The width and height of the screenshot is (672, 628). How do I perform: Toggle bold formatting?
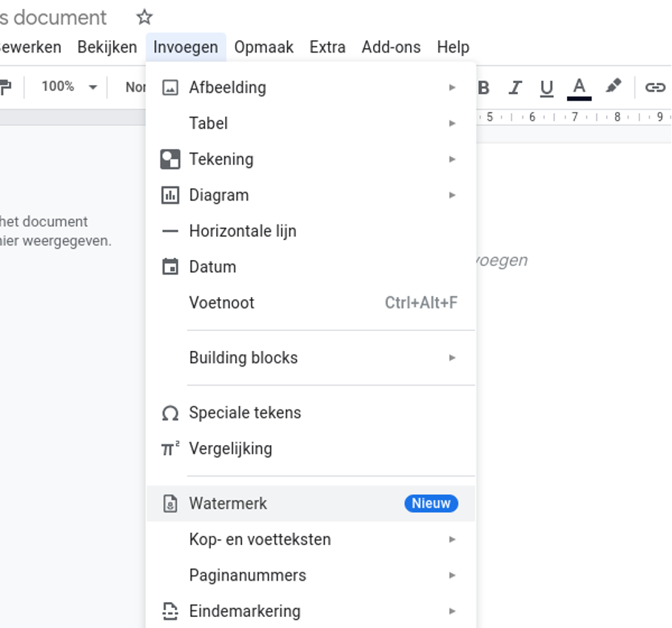coord(484,88)
